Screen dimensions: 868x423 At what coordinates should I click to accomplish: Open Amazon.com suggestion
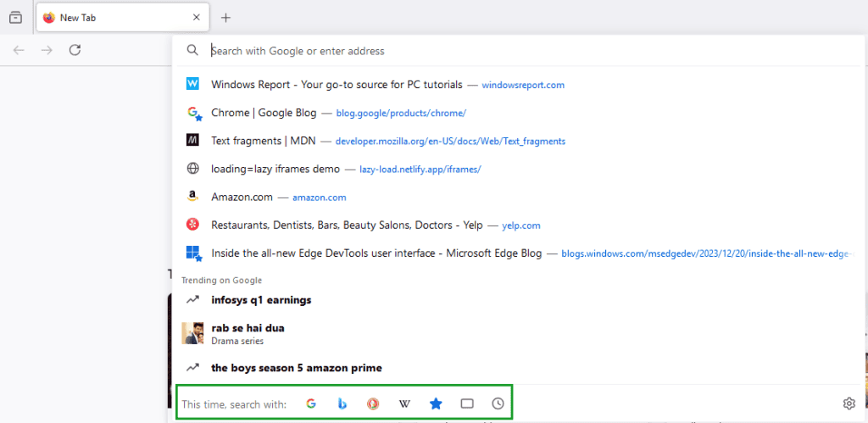(518, 198)
